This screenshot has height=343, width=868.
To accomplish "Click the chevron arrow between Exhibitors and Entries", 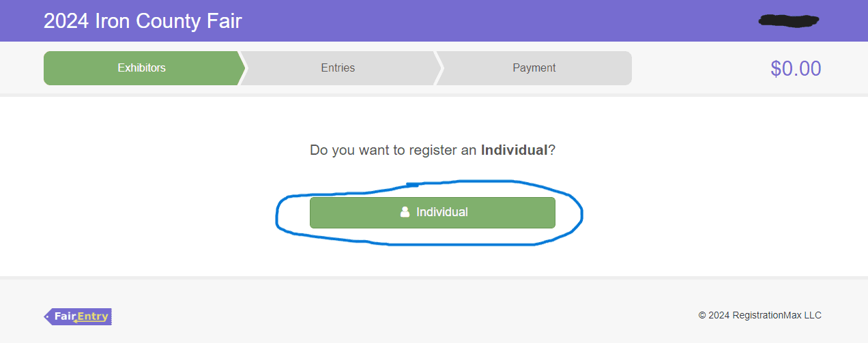I will [x=242, y=68].
